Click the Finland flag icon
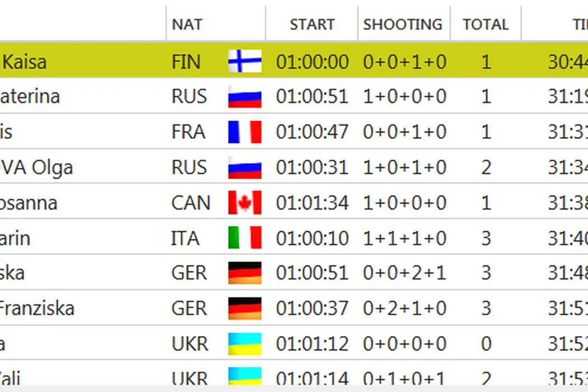 pyautogui.click(x=245, y=61)
